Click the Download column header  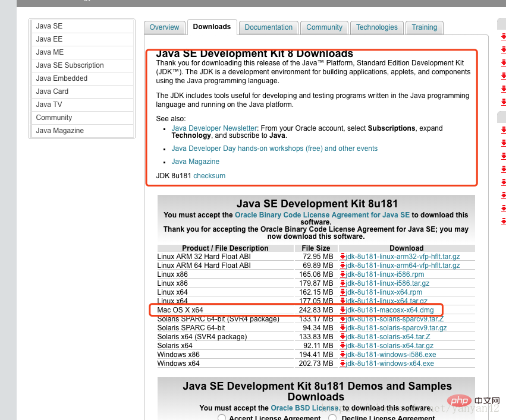click(x=407, y=248)
